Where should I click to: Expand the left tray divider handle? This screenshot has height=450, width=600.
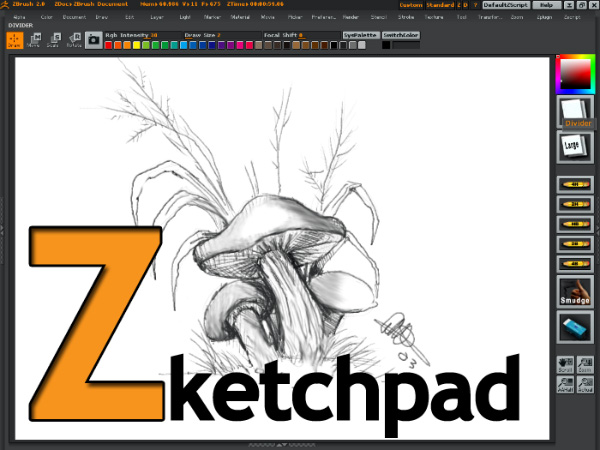coord(2,230)
